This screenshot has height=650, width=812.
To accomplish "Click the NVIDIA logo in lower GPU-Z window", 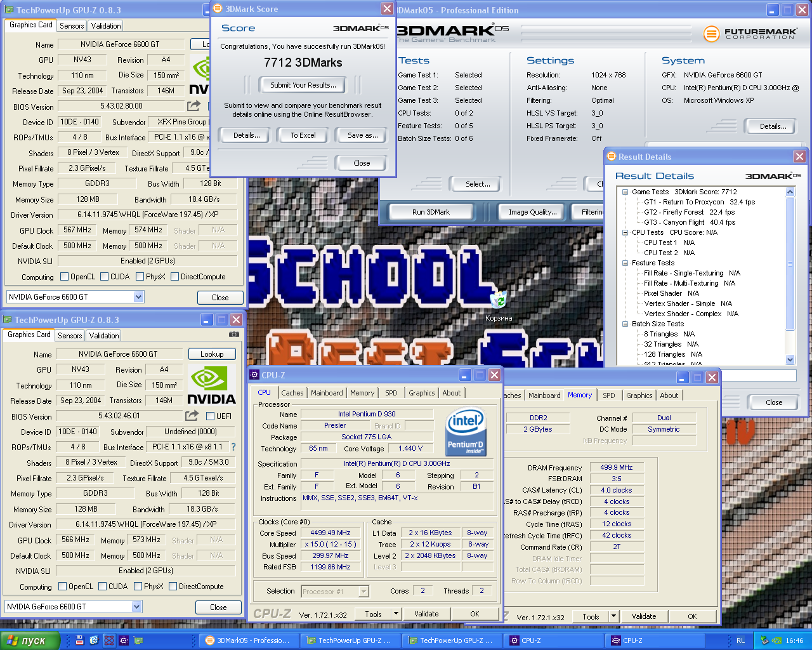I will pyautogui.click(x=211, y=384).
